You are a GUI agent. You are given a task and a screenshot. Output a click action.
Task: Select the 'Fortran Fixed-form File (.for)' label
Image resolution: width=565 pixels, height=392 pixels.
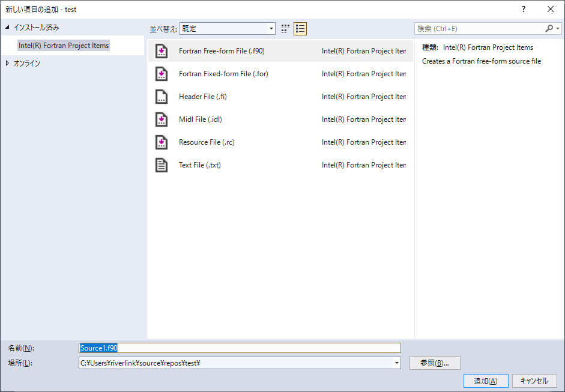coord(223,73)
